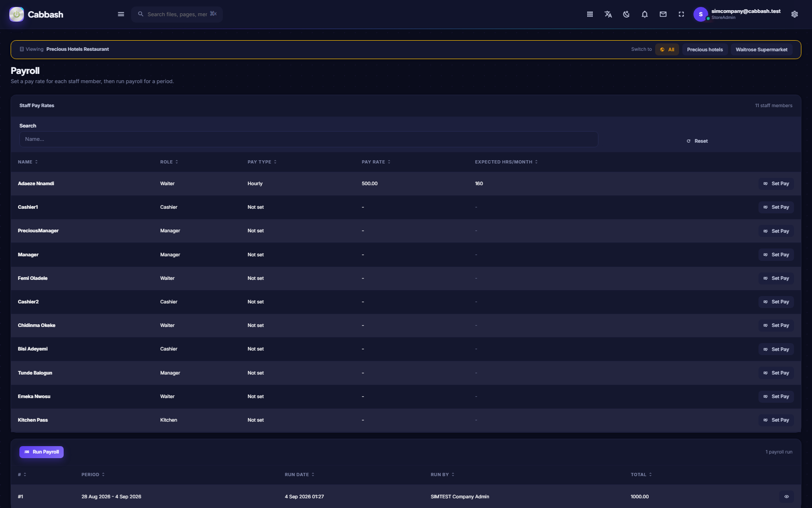Click the top search files box
The width and height of the screenshot is (812, 508).
[177, 14]
